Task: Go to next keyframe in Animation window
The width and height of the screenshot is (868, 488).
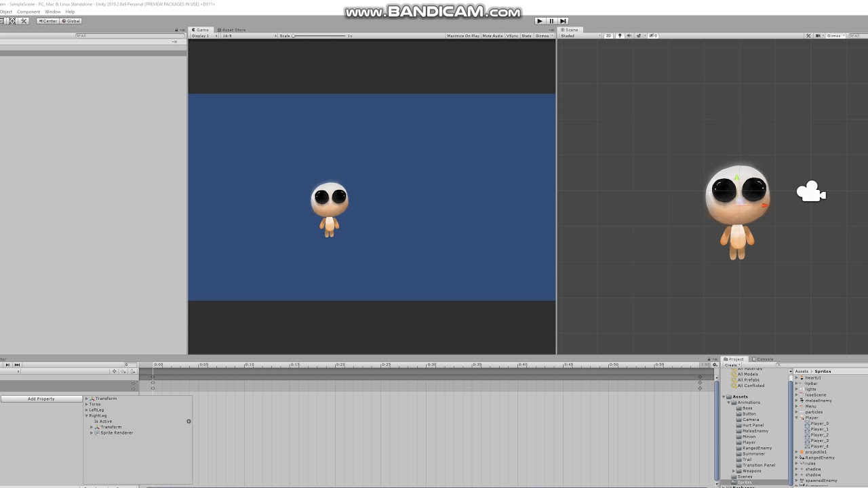Action: click(x=7, y=365)
